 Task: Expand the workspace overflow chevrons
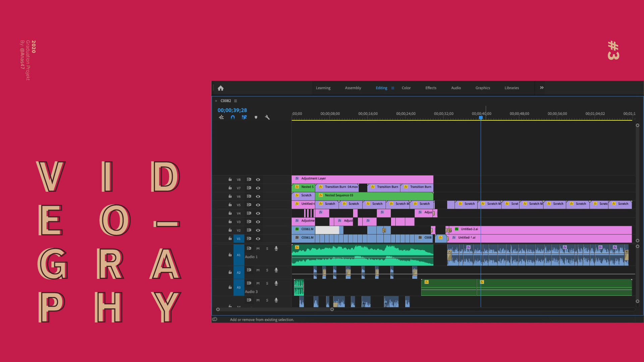pyautogui.click(x=542, y=88)
